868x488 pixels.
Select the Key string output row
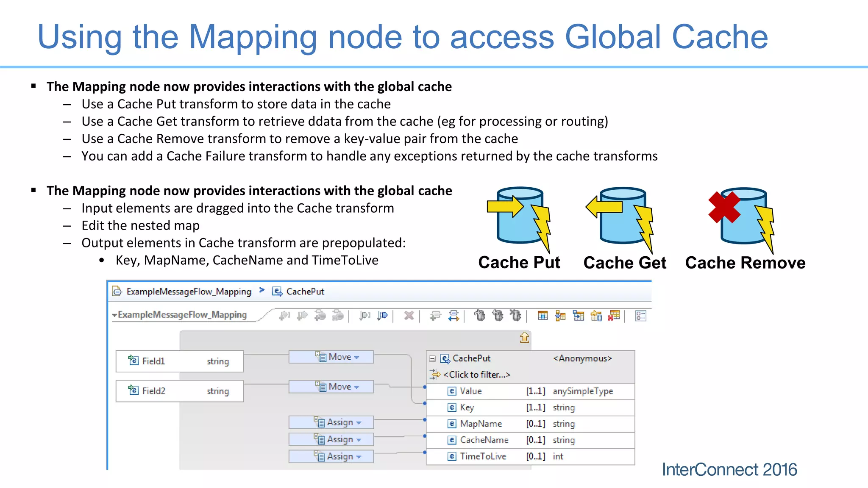coord(531,408)
